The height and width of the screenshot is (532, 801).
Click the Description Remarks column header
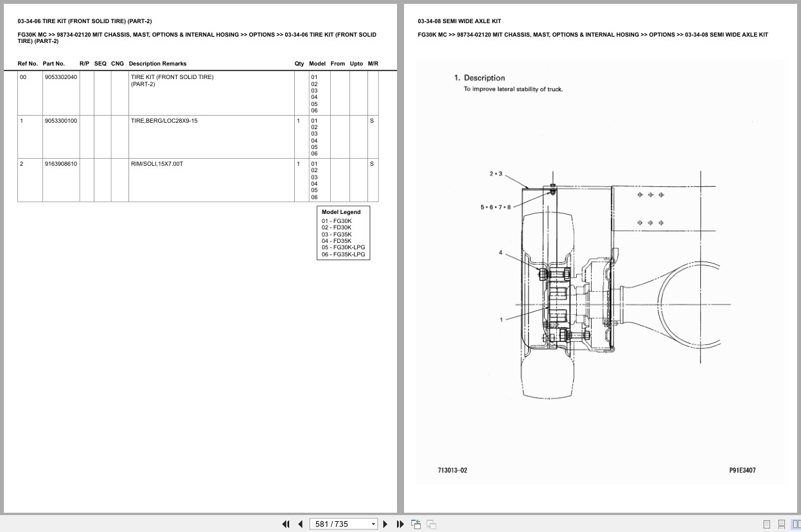(x=157, y=64)
